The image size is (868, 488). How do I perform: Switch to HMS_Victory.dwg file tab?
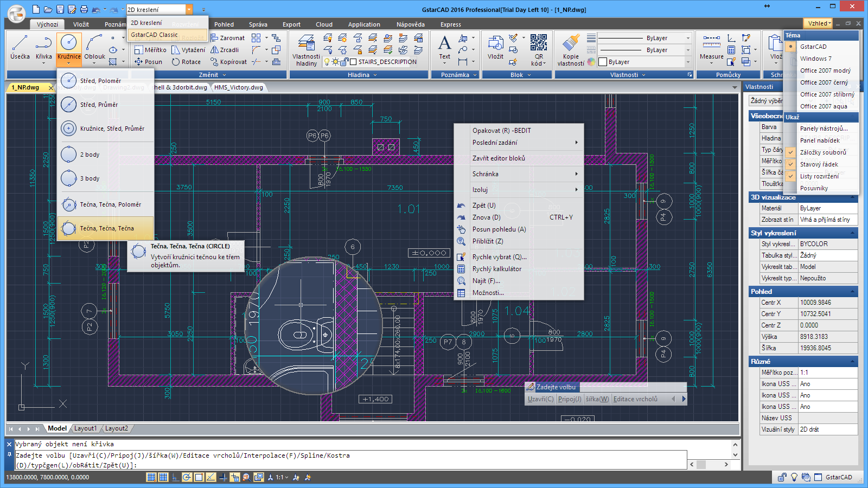pos(238,87)
